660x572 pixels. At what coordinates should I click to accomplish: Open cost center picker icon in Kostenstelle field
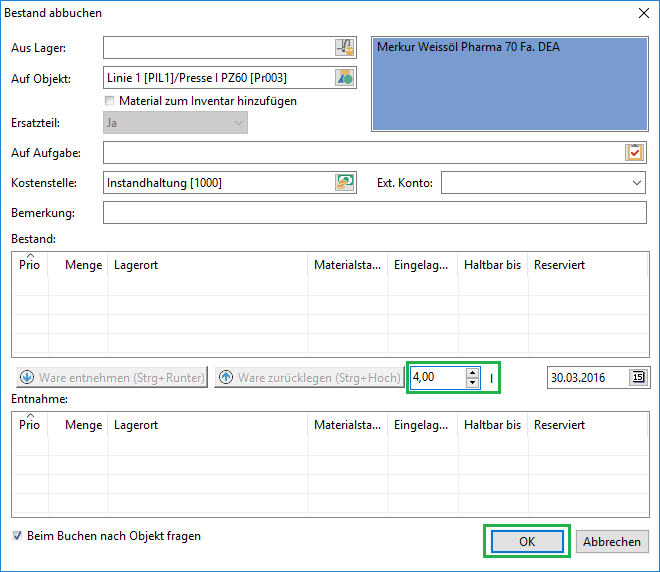click(x=345, y=183)
